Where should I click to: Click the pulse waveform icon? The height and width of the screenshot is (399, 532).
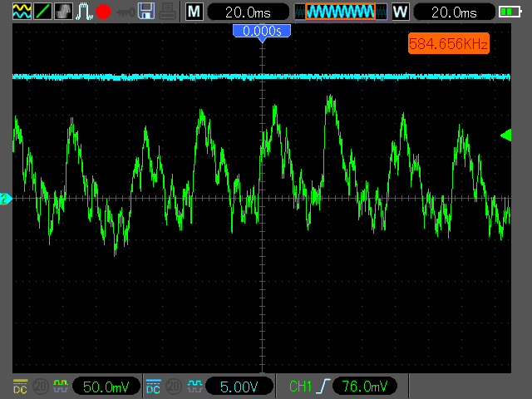(84, 12)
